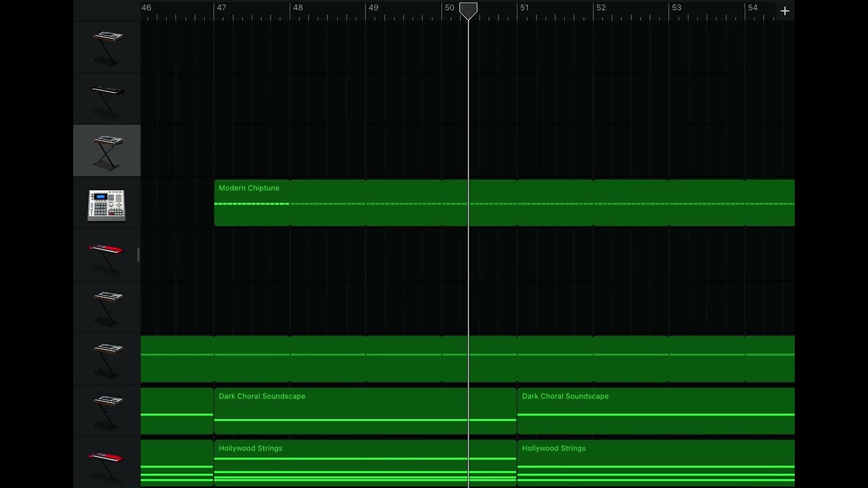
Task: Select the keyboard icon beside the unnamed green region
Action: point(107,359)
